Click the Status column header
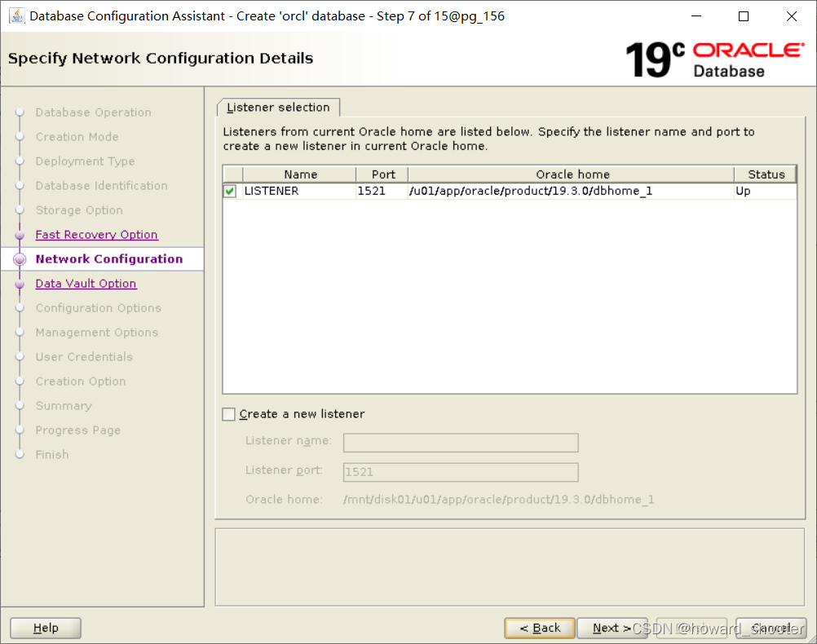The image size is (817, 644). pyautogui.click(x=766, y=174)
